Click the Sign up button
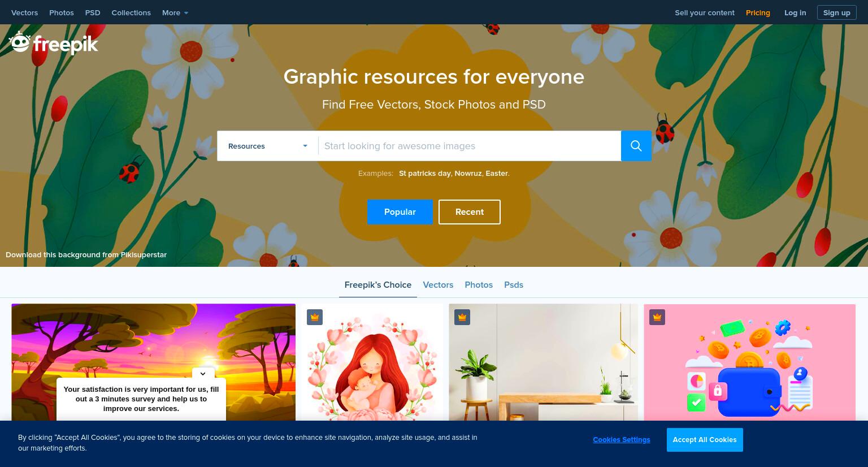868x467 pixels. 837,12
